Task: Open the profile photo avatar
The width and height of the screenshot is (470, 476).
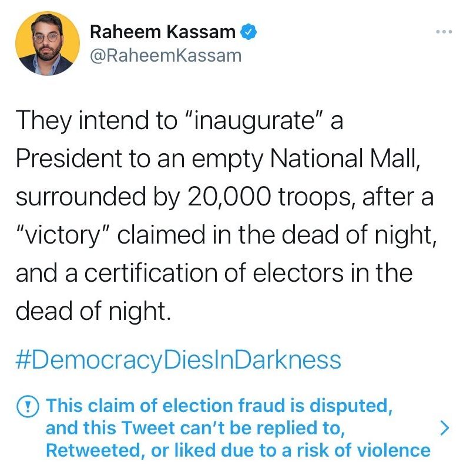Action: click(x=48, y=43)
